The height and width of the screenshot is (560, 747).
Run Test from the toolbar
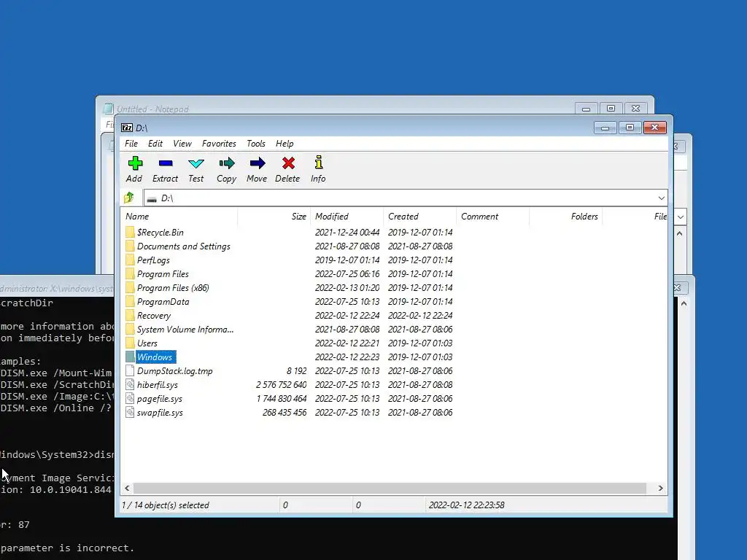click(196, 163)
